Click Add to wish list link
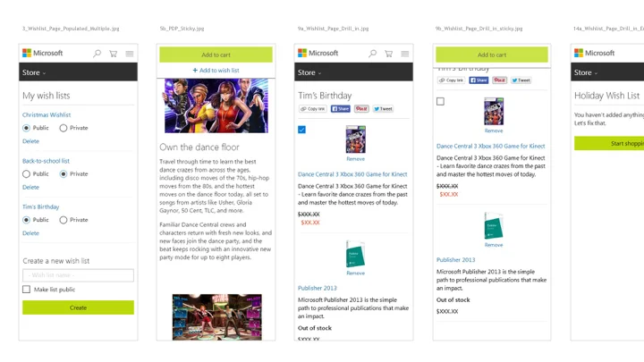This screenshot has width=644, height=362. (x=216, y=71)
